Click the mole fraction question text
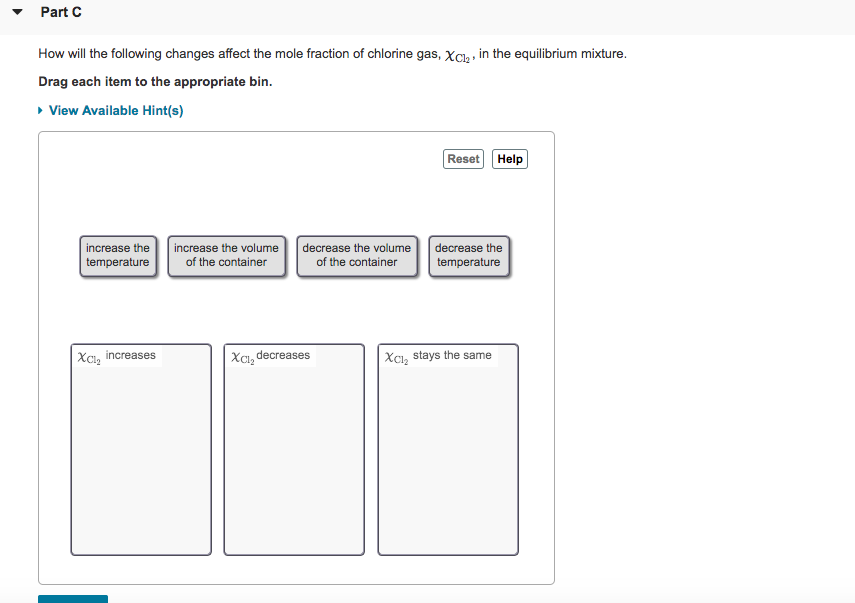Screen dimensions: 855x603 point(240,54)
